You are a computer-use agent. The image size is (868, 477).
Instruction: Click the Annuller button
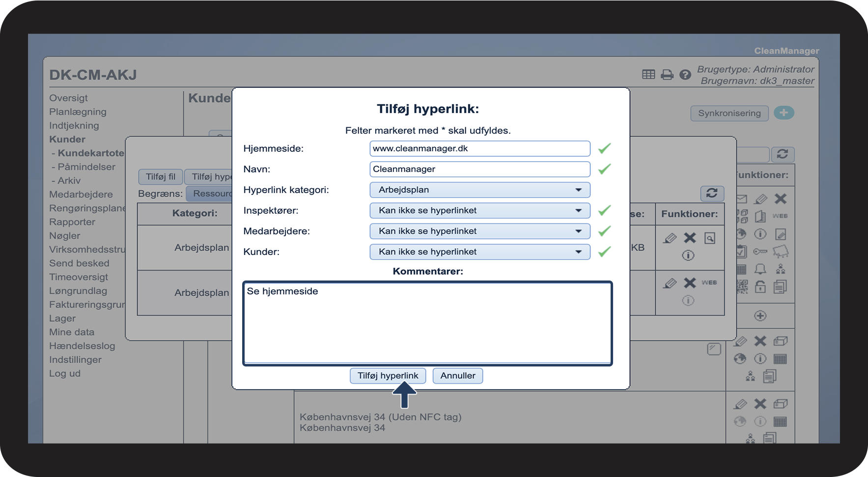(x=458, y=376)
